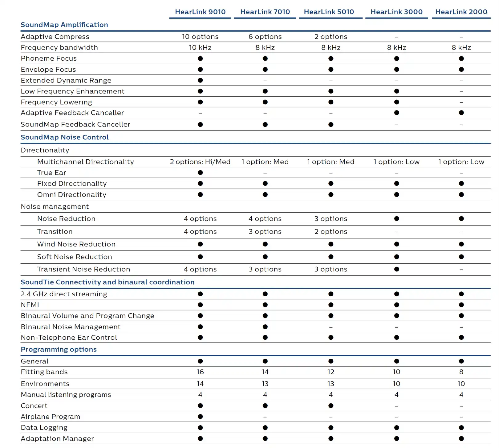Click Binaural Noise Management dot HearLink 7010
This screenshot has width=499, height=448.
tap(265, 327)
